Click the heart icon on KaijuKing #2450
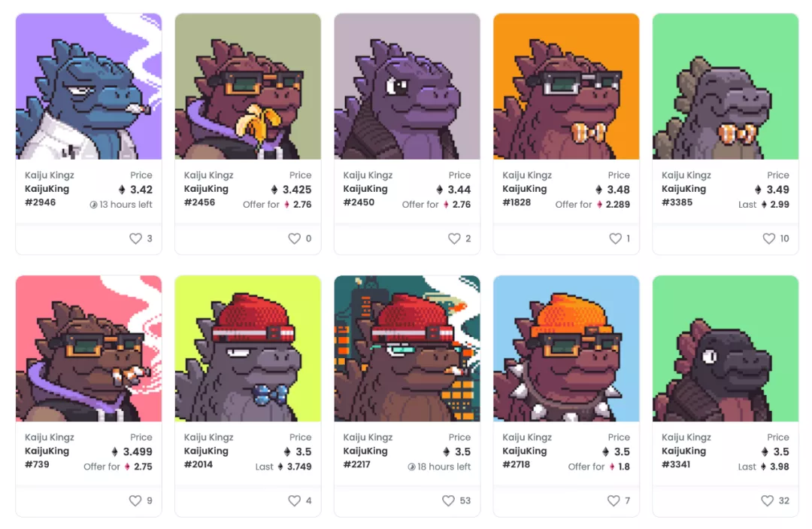Screen dimensions: 812x529 click(454, 239)
